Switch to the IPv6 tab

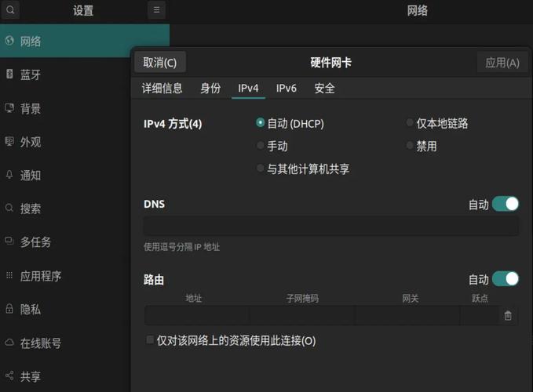pos(286,89)
